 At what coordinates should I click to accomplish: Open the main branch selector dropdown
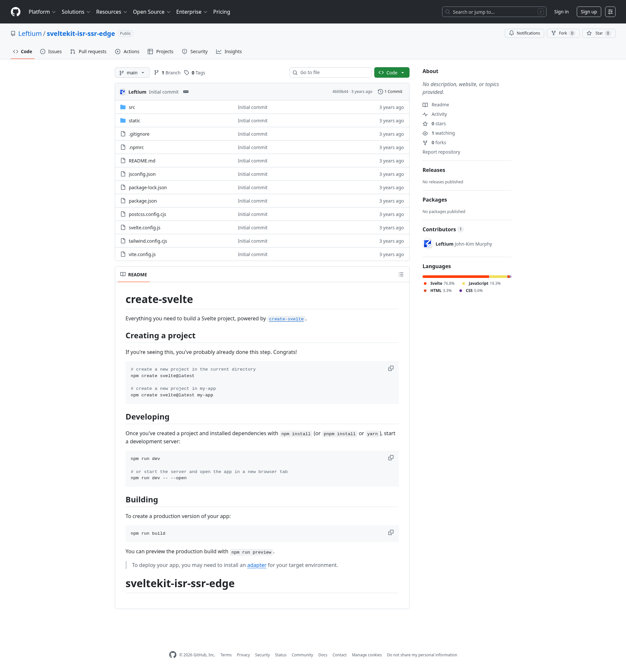(x=132, y=73)
